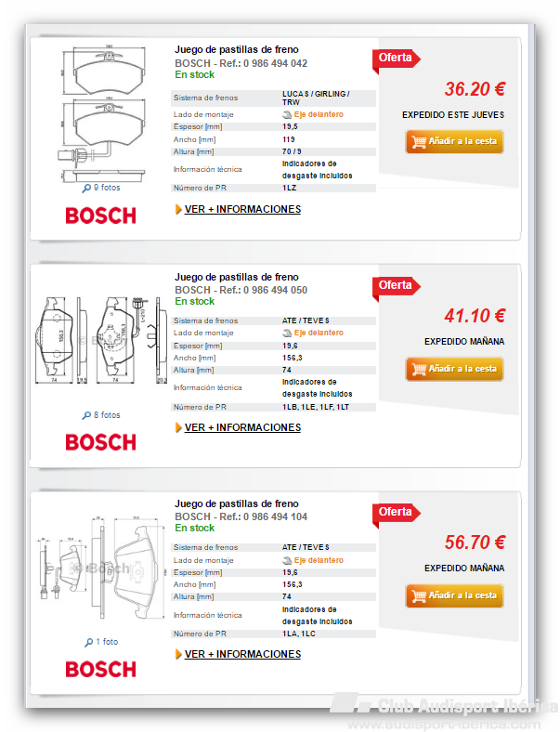This screenshot has height=732, width=560.
Task: Click magnifier icon beside 8 fotos
Action: coord(86,415)
